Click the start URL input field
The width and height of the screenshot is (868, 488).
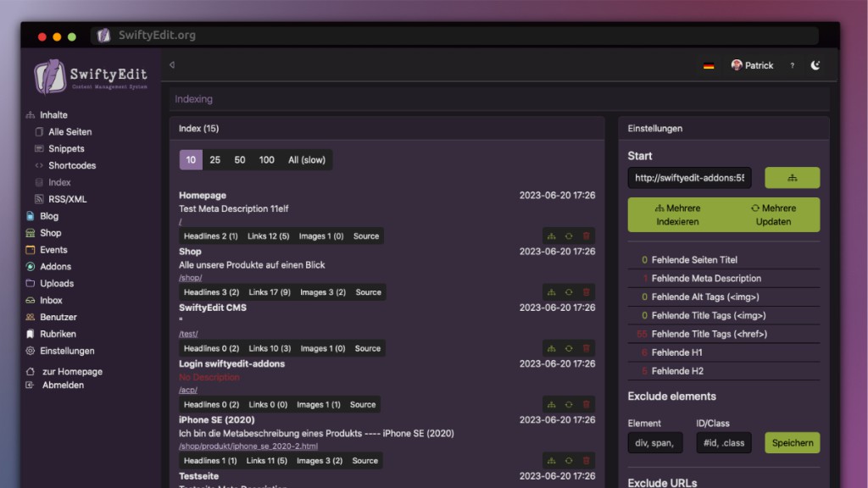tap(689, 178)
